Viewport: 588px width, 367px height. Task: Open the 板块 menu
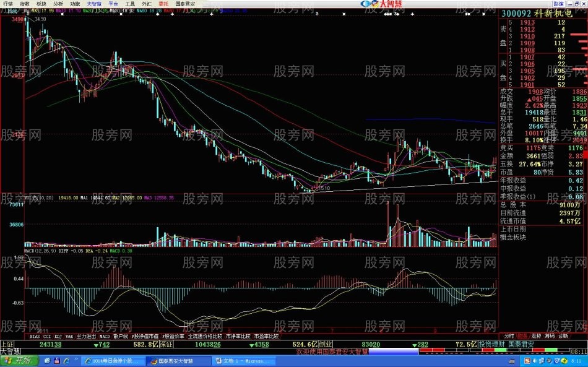[x=41, y=4]
